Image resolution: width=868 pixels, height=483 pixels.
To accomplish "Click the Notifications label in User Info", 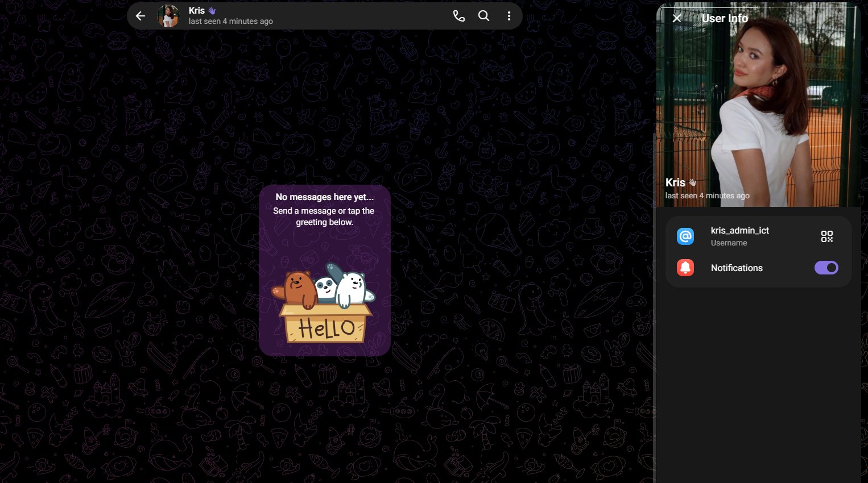I will [737, 268].
